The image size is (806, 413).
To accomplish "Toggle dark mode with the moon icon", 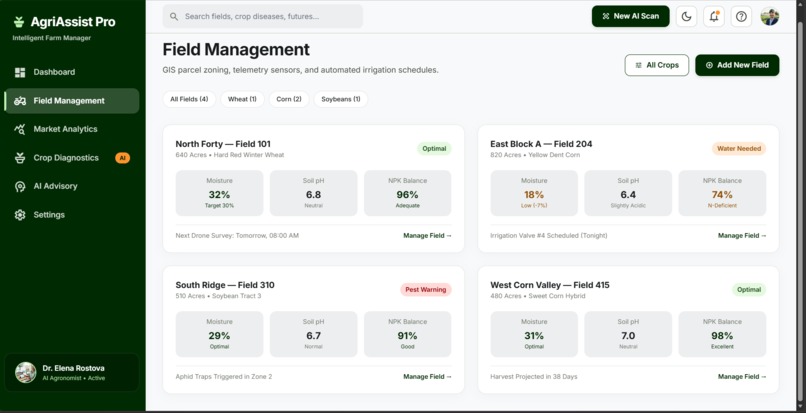I will (686, 16).
